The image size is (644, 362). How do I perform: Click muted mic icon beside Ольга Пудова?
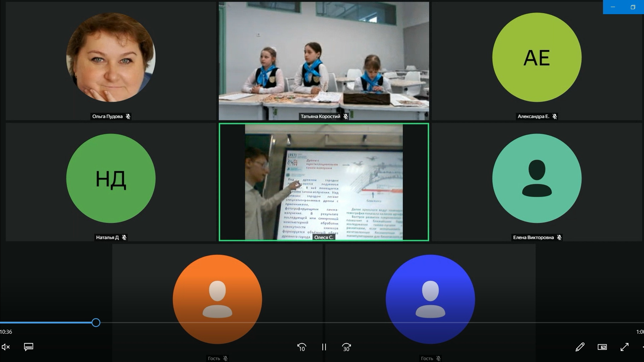(x=128, y=116)
